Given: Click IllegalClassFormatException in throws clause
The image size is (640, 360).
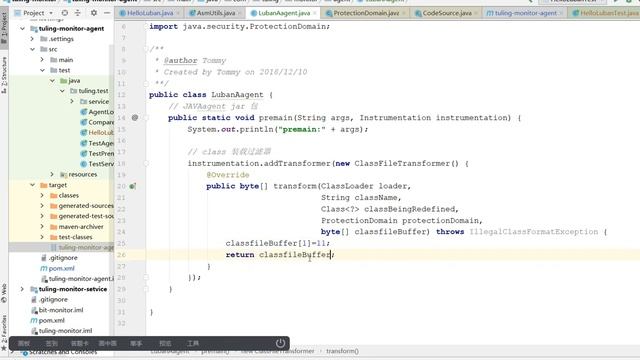Looking at the screenshot, I should [534, 232].
